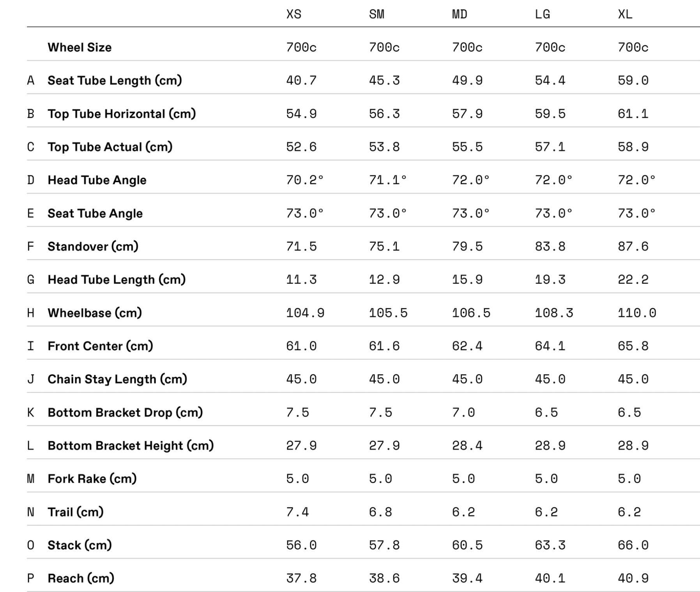Image resolution: width=700 pixels, height=592 pixels.
Task: Click the Chain Stay Length row label
Action: [x=117, y=379]
